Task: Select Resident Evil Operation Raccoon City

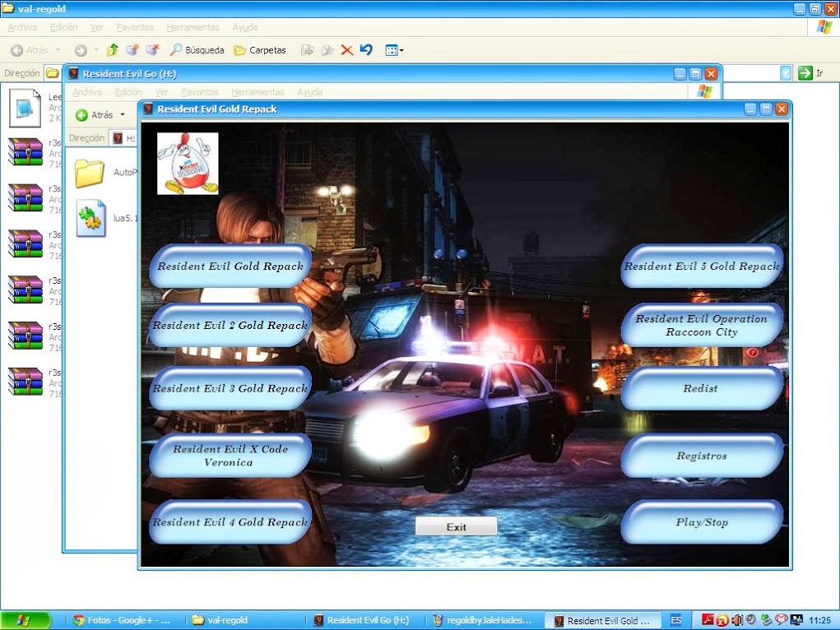Action: coord(702,325)
